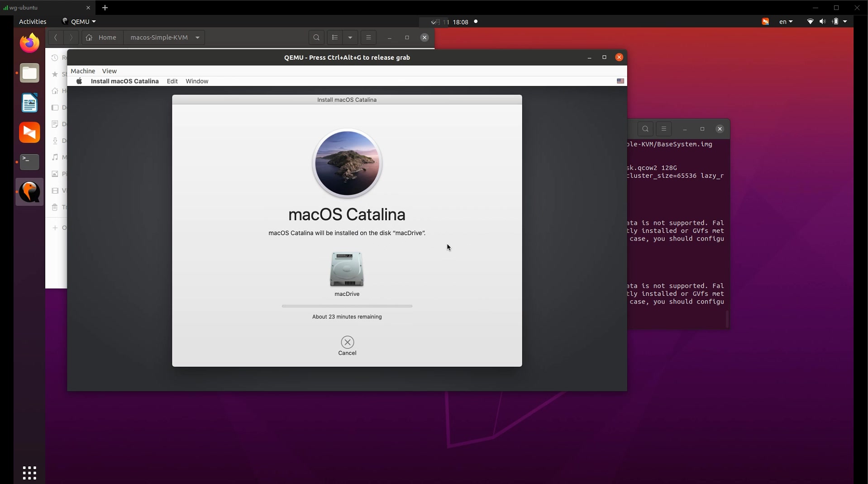This screenshot has height=484, width=868.
Task: Toggle list view in Files window
Action: click(x=335, y=38)
